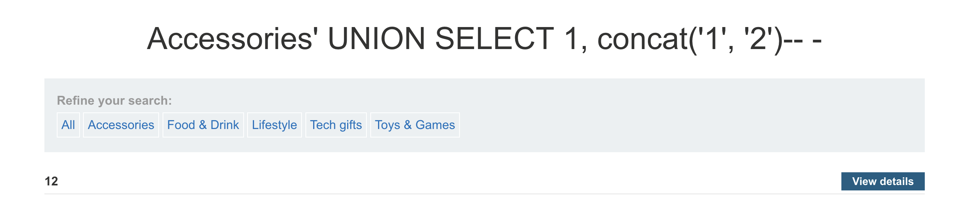
Task: Click the "Refine your search:" label
Action: click(x=114, y=100)
